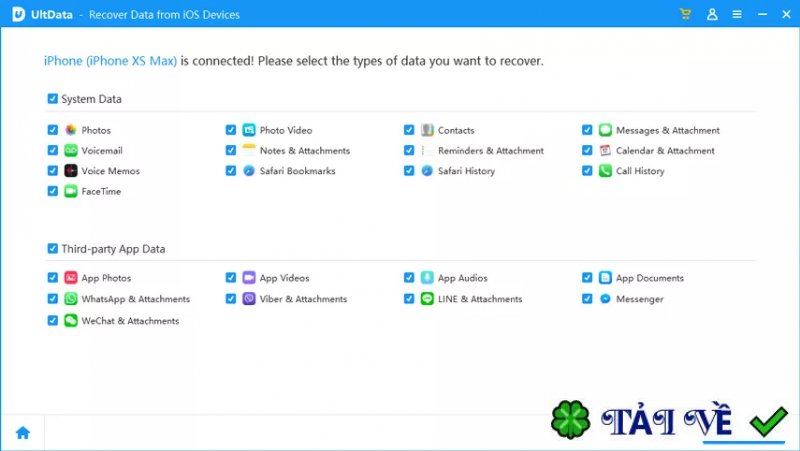800x451 pixels.
Task: Toggle the App Documents checkbox
Action: pyautogui.click(x=587, y=278)
